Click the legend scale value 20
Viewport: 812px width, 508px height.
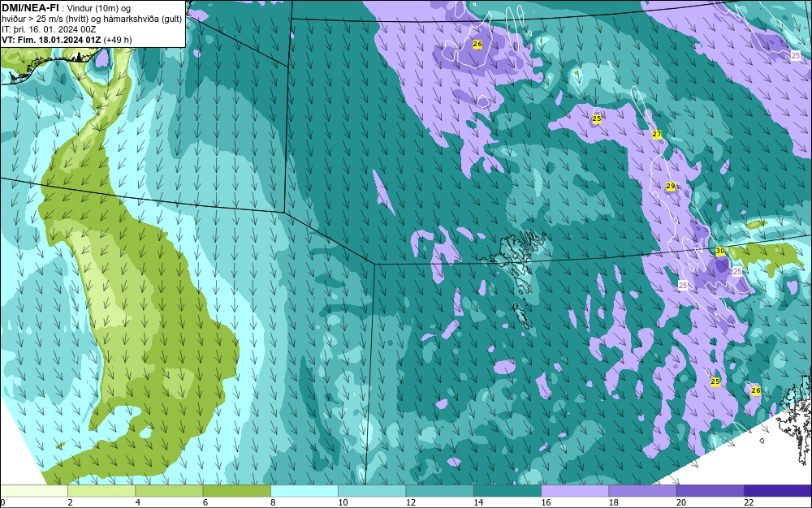(x=681, y=502)
